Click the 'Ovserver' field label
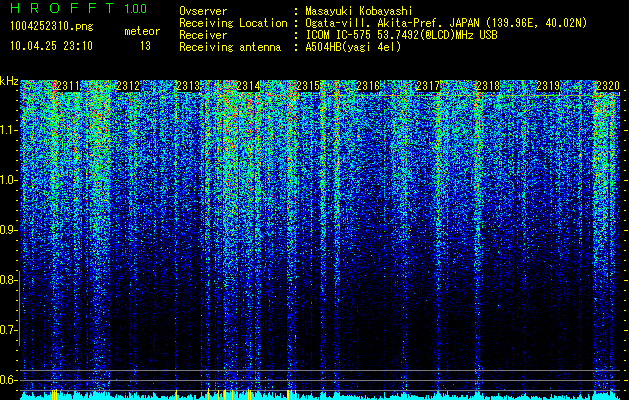This screenshot has height=400, width=629. pyautogui.click(x=203, y=11)
